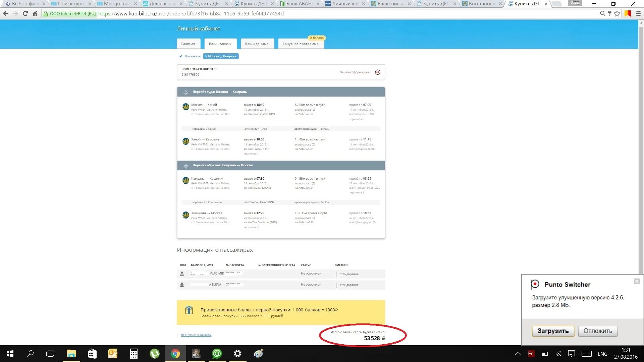
Task: Click the zoom magnifier icon in address bar
Action: pyautogui.click(x=602, y=14)
